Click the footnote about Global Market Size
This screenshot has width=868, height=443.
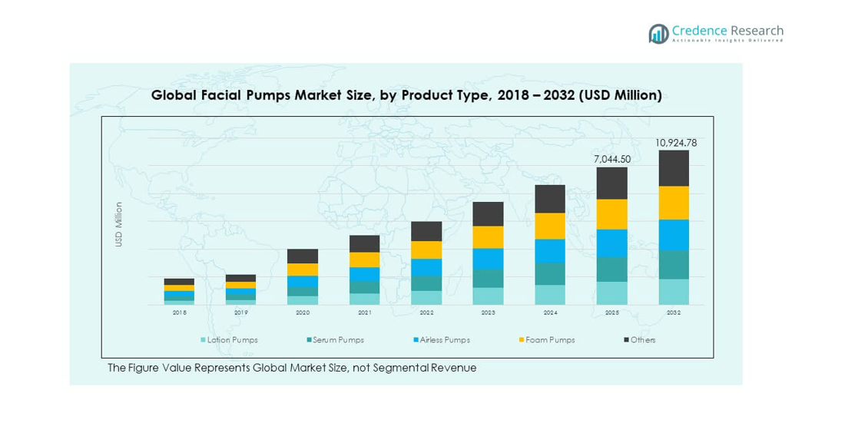[292, 368]
